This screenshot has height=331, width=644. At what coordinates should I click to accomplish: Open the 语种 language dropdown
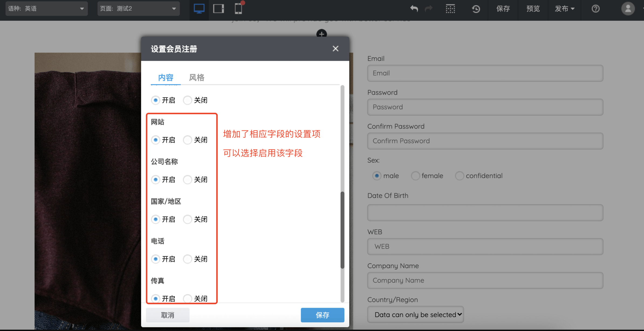[46, 8]
